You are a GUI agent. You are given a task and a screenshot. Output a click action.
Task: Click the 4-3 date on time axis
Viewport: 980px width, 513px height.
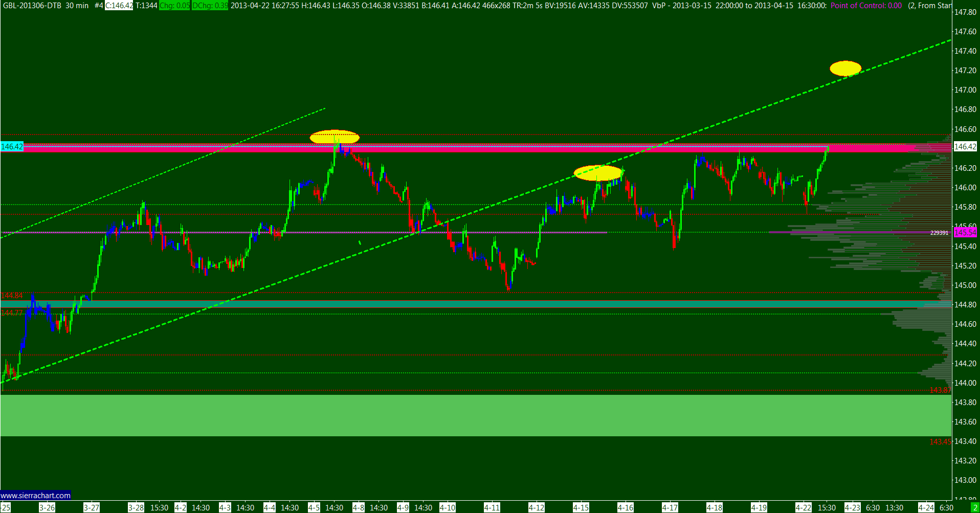(225, 508)
